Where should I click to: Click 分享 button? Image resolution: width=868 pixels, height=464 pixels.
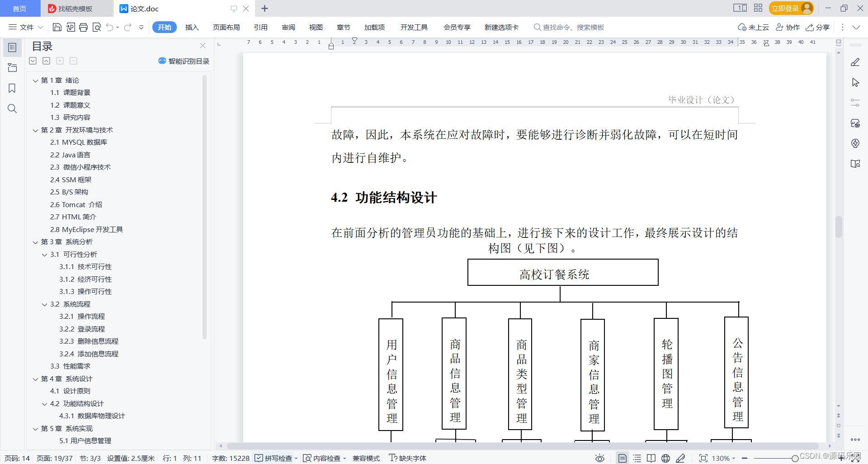coord(818,27)
